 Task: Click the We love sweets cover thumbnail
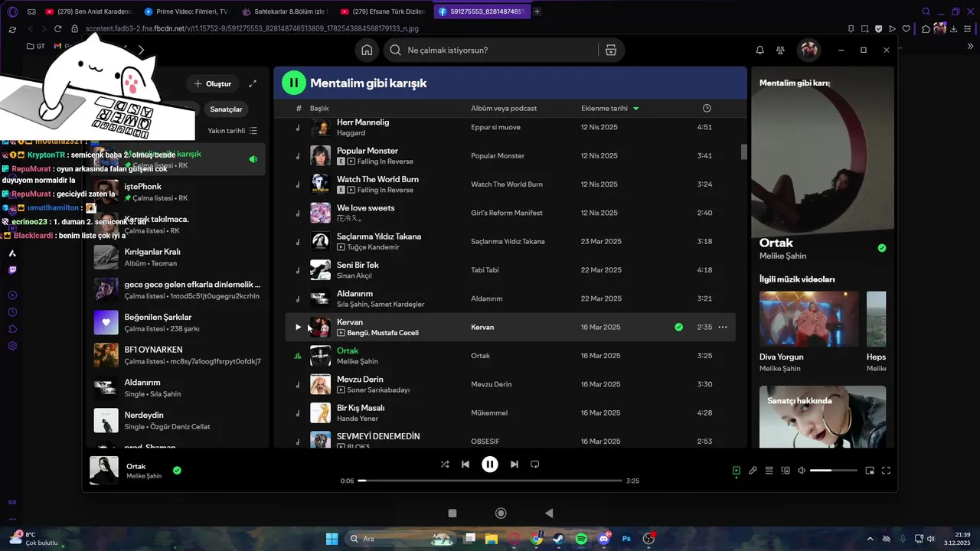tap(320, 213)
